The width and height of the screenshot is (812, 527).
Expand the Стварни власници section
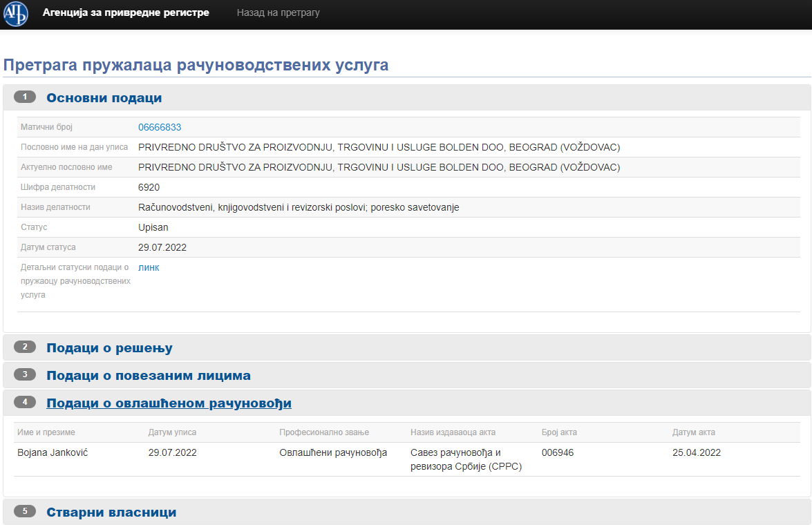pos(111,512)
